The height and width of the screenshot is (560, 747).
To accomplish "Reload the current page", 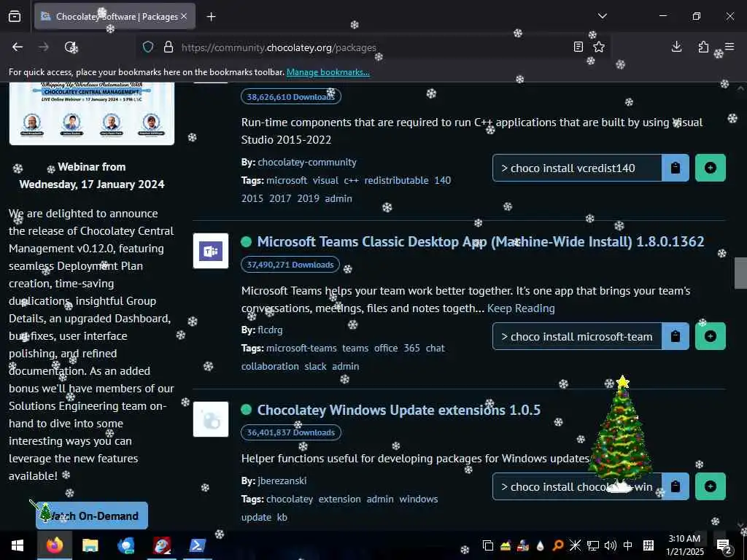I will tap(71, 47).
